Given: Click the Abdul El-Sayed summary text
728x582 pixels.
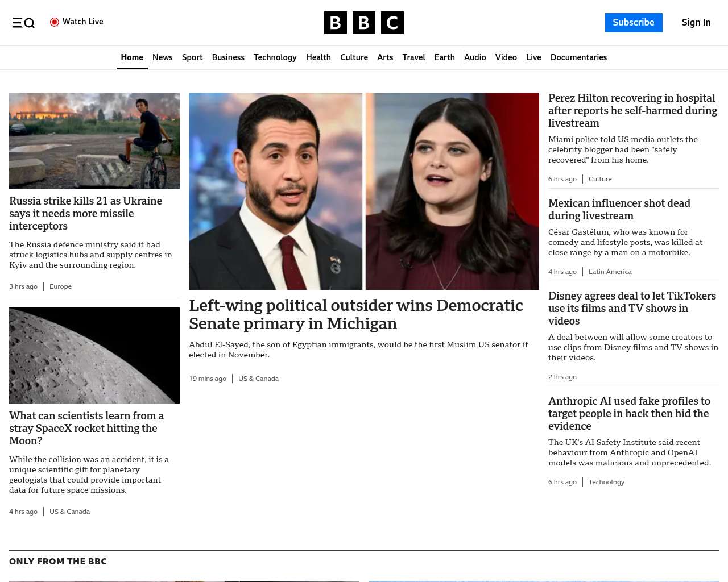Looking at the screenshot, I should [358, 350].
